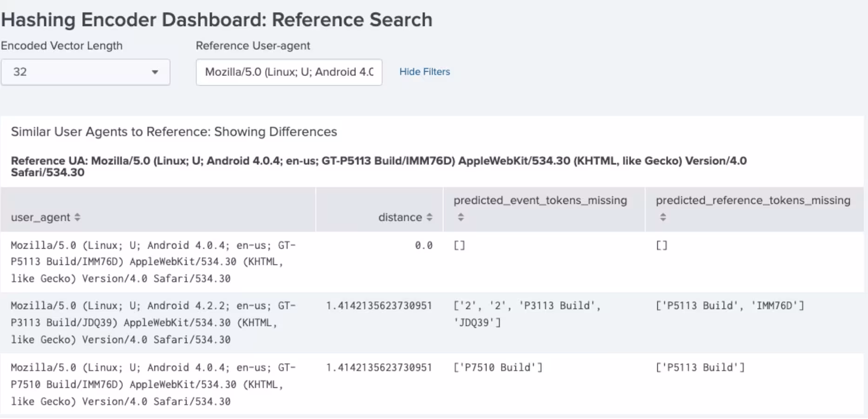Select the user_agent column header label
The image size is (868, 419).
click(40, 217)
